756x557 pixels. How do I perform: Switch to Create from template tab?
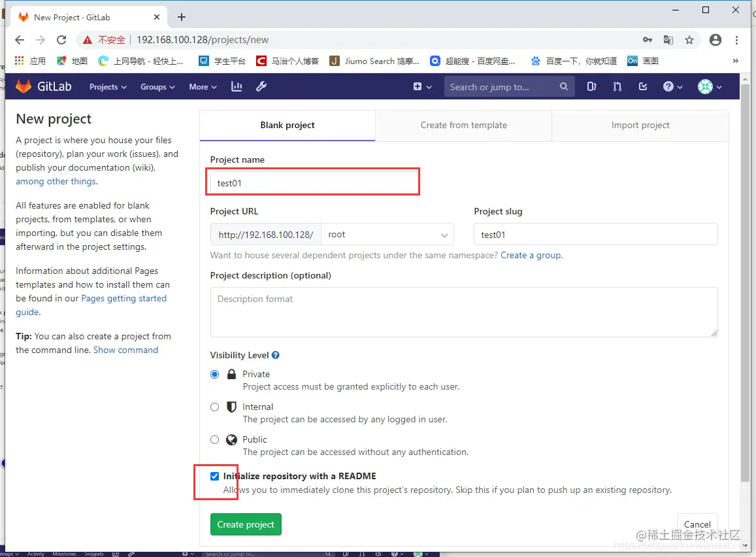pos(463,126)
